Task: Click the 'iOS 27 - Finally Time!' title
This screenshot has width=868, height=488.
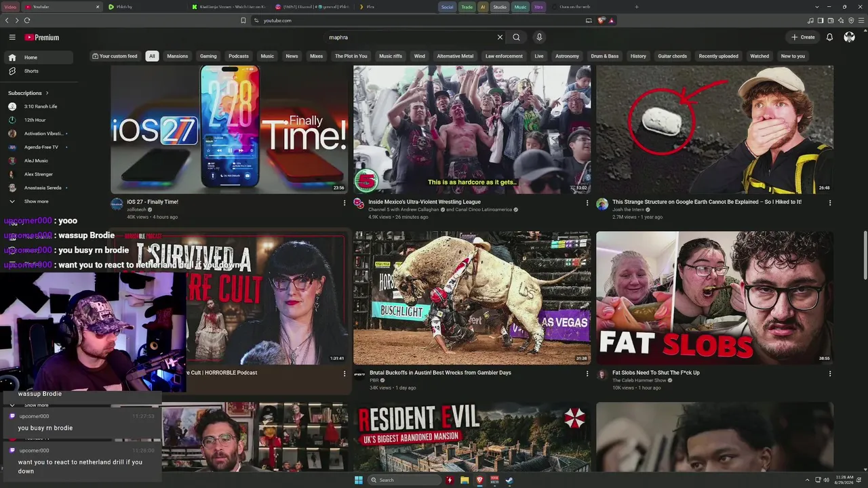Action: [153, 202]
